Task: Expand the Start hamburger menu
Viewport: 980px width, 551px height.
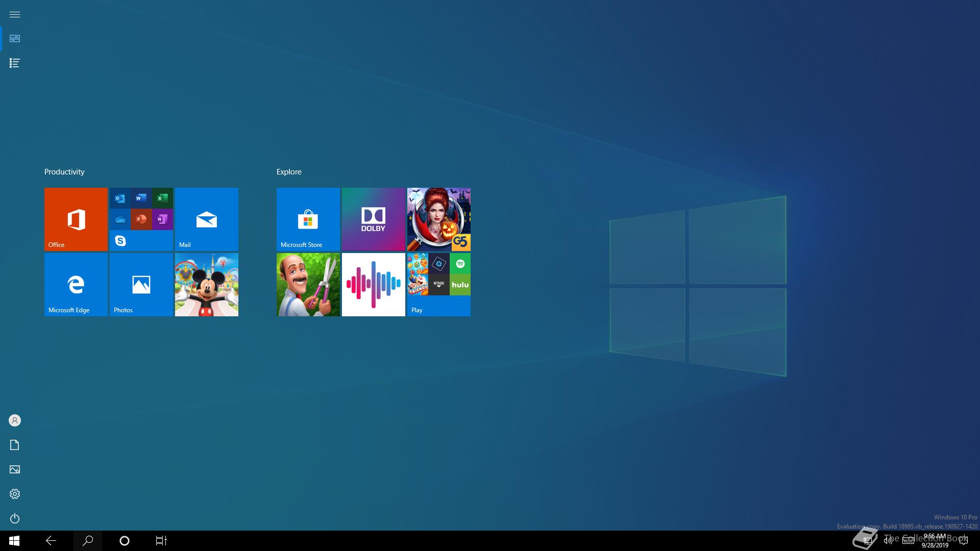Action: (x=15, y=14)
